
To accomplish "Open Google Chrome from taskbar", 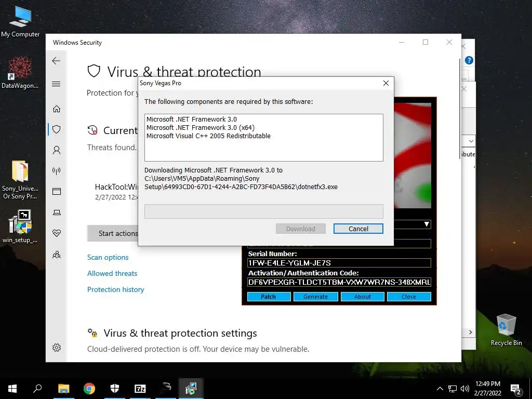I will point(89,389).
